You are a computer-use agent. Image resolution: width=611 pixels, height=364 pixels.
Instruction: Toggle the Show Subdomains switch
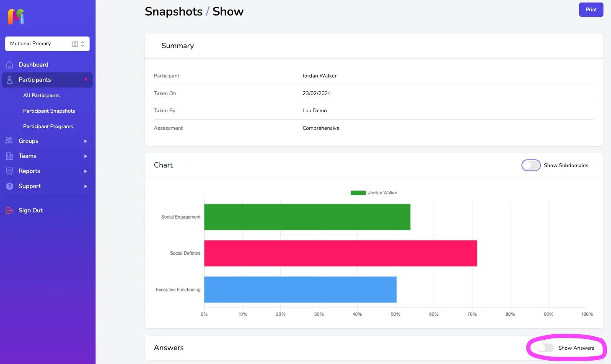[531, 165]
